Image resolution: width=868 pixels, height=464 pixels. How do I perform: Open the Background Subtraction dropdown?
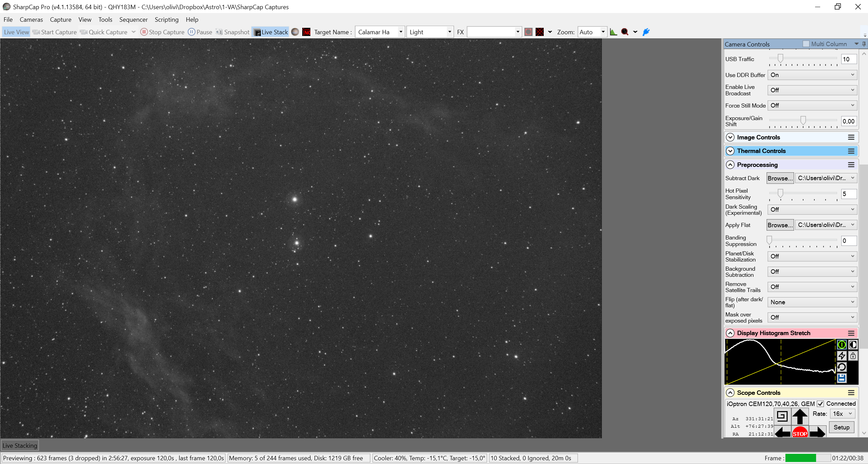click(812, 272)
